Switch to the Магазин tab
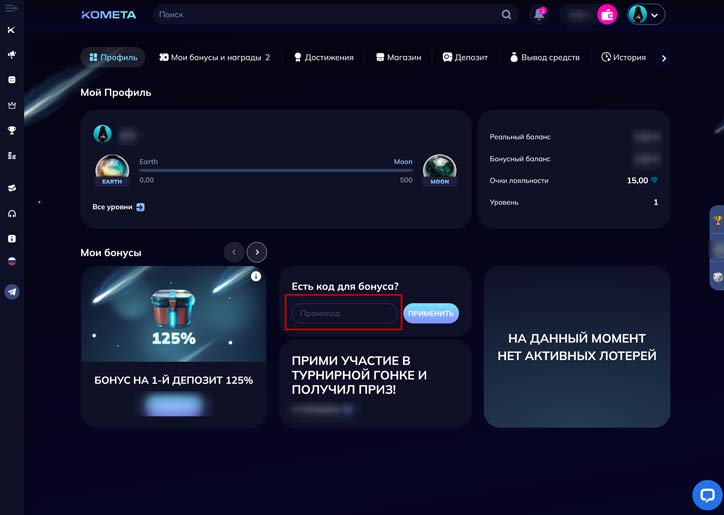This screenshot has width=724, height=515. click(398, 57)
